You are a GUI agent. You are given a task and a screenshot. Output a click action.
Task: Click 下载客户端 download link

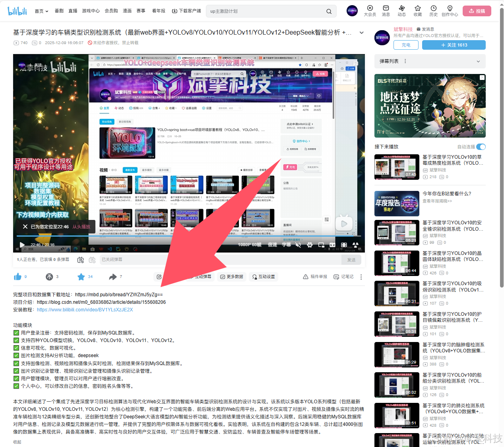click(x=186, y=11)
